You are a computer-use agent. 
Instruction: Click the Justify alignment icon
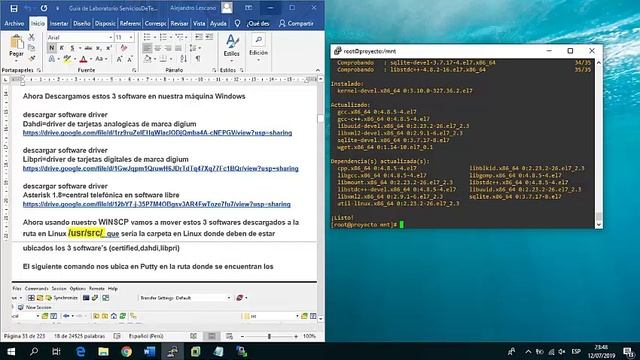178,48
